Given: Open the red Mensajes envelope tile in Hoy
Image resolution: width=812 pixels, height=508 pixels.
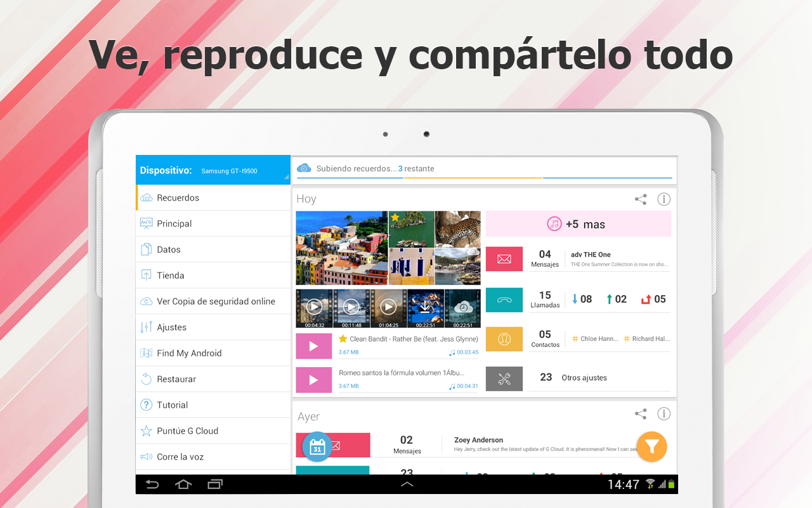Looking at the screenshot, I should click(504, 259).
